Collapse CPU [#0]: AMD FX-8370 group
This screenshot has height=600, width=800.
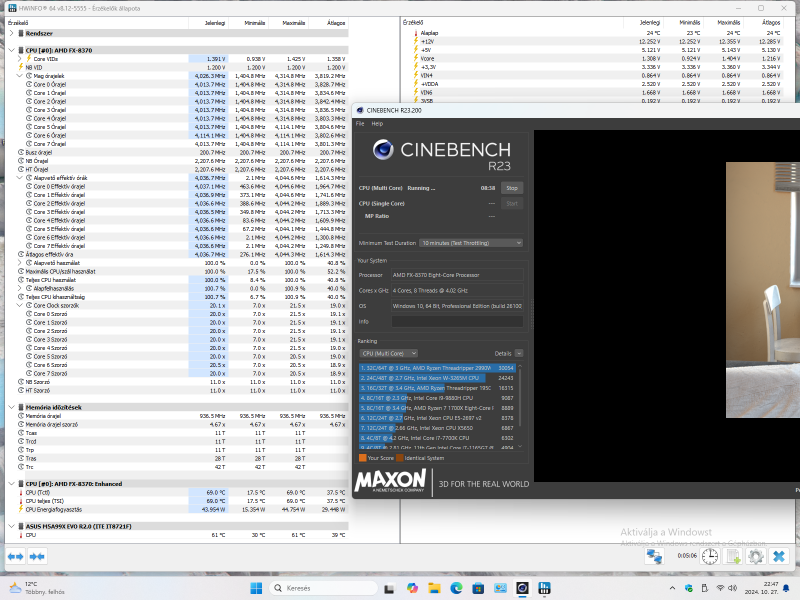[x=11, y=50]
